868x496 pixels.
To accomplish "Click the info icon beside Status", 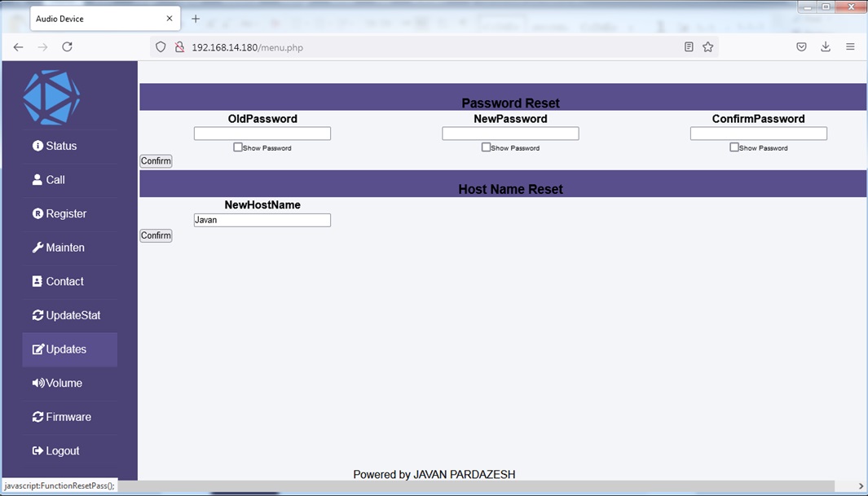I will (37, 146).
